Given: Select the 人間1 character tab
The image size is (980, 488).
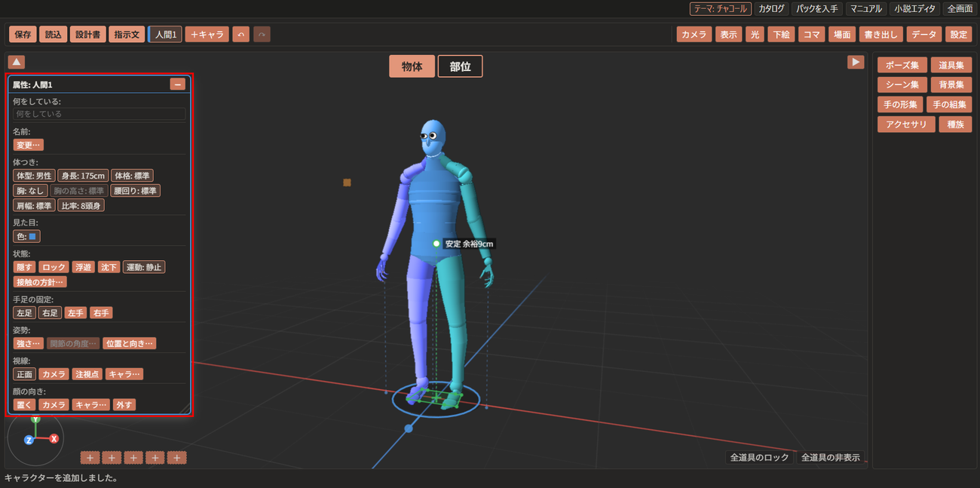Looking at the screenshot, I should [x=165, y=34].
